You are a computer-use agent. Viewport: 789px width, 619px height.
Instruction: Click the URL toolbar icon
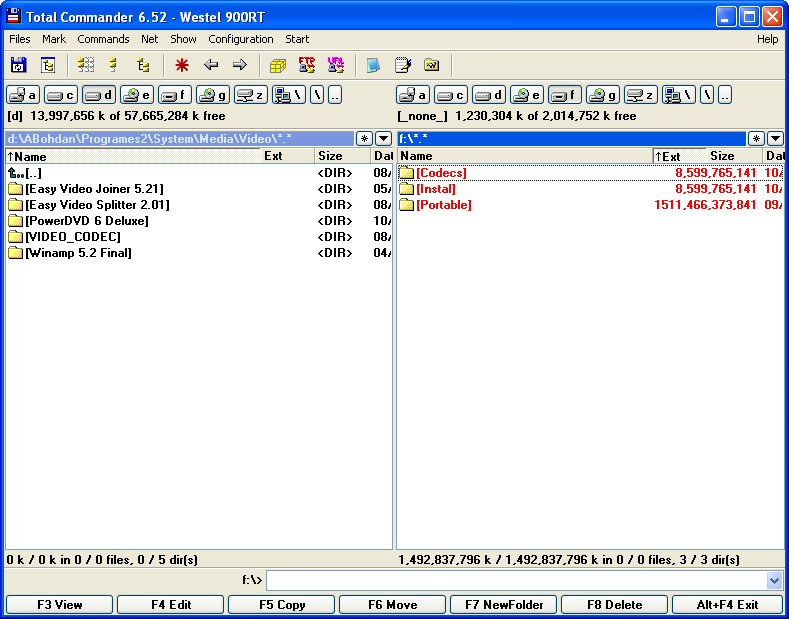pyautogui.click(x=336, y=65)
